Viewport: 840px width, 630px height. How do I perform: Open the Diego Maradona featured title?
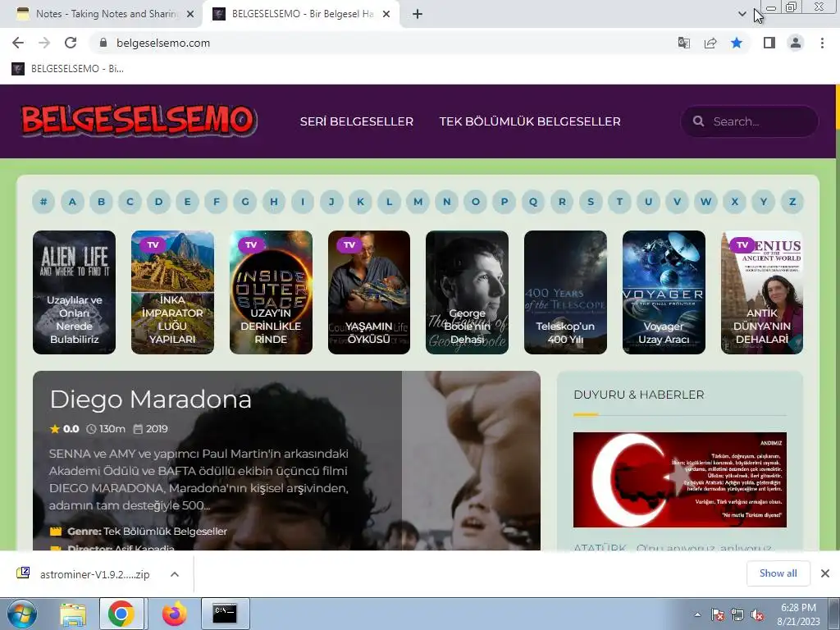tap(151, 399)
